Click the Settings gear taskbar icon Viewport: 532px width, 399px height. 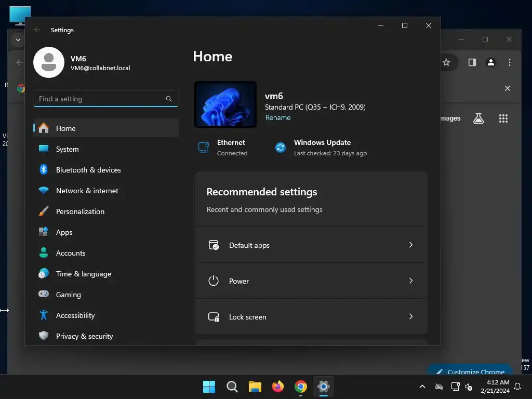coord(323,387)
